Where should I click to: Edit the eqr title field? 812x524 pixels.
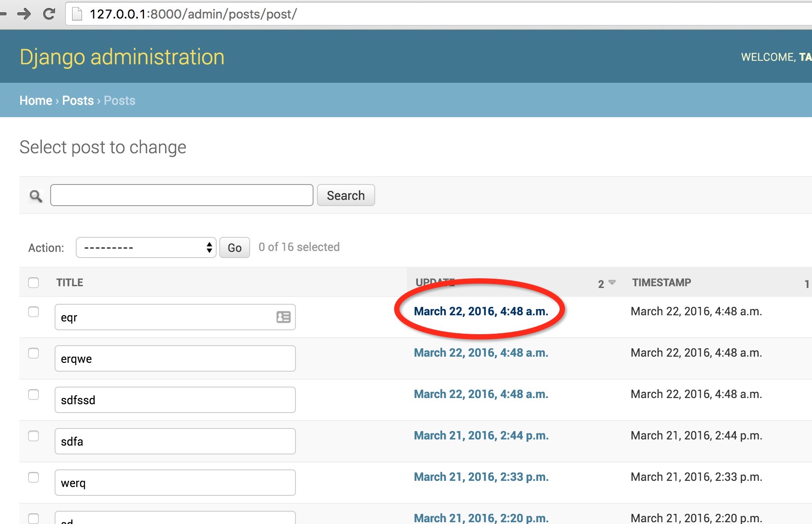tap(175, 317)
